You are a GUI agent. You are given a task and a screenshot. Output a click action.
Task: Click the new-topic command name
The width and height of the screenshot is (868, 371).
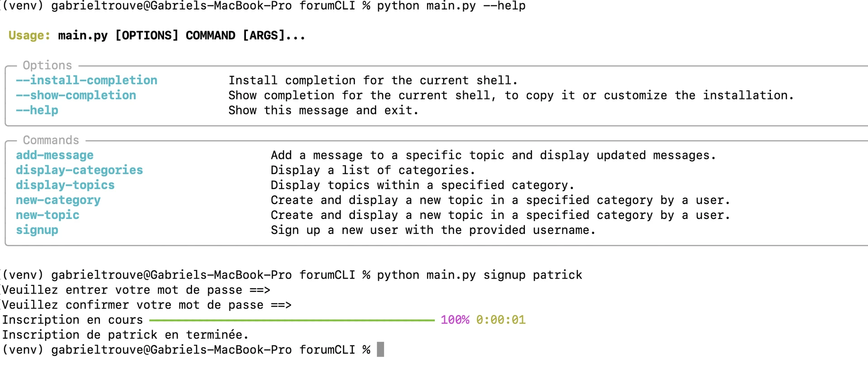pyautogui.click(x=47, y=215)
